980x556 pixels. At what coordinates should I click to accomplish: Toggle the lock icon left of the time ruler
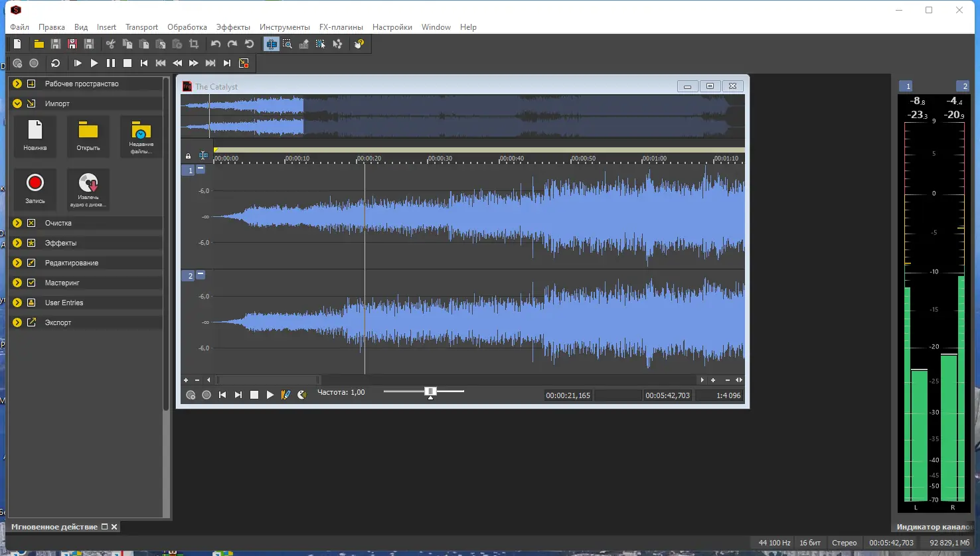[x=188, y=157]
